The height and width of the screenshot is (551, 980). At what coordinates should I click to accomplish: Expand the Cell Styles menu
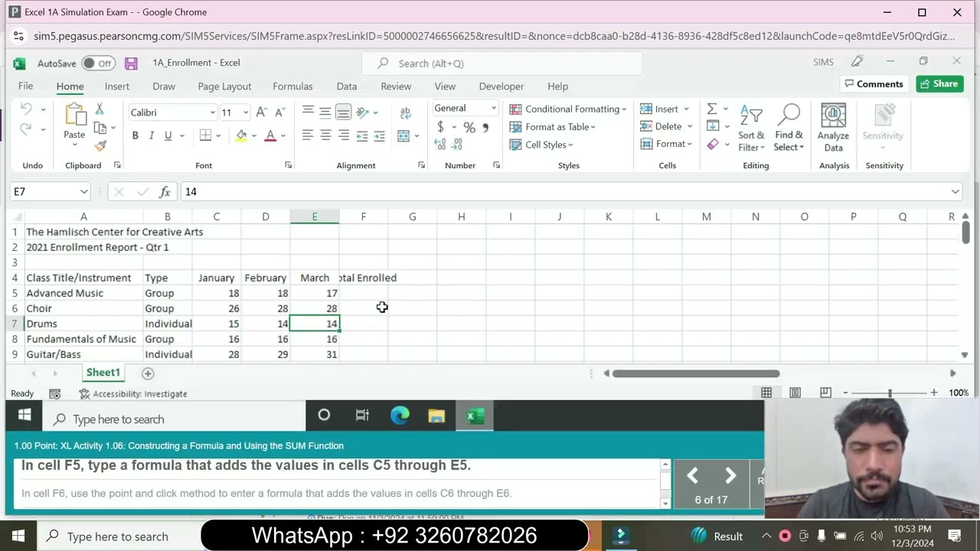[x=541, y=145]
